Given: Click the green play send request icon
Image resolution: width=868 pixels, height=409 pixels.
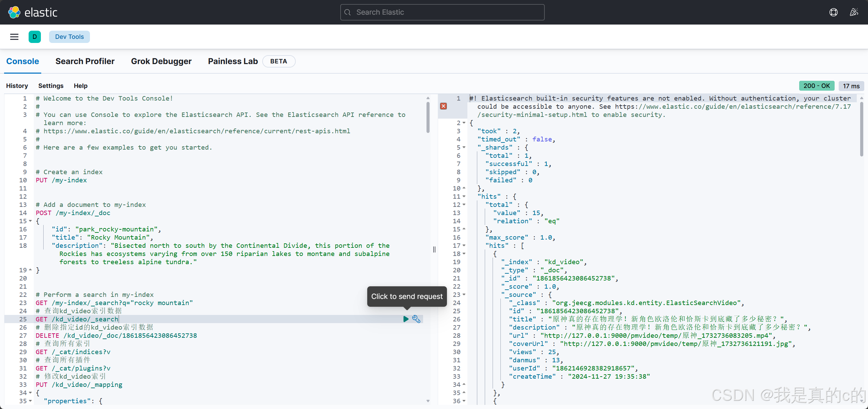Looking at the screenshot, I should pyautogui.click(x=406, y=319).
